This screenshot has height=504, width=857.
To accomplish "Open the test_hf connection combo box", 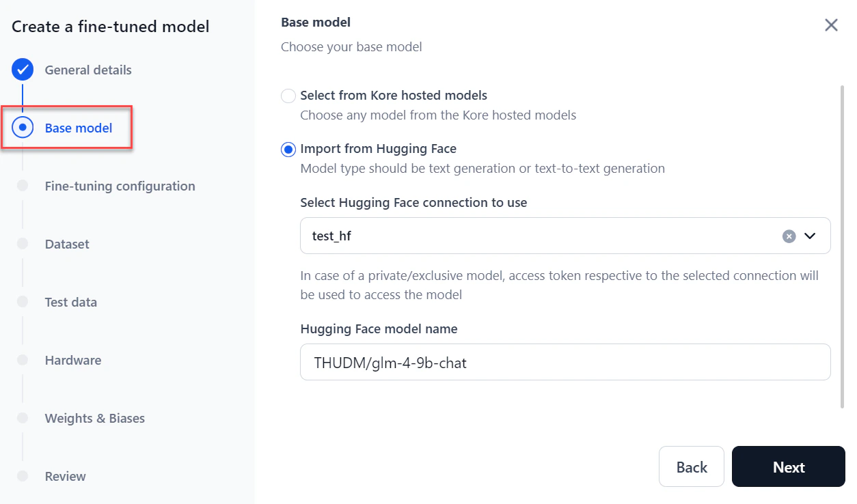I will coord(533,236).
